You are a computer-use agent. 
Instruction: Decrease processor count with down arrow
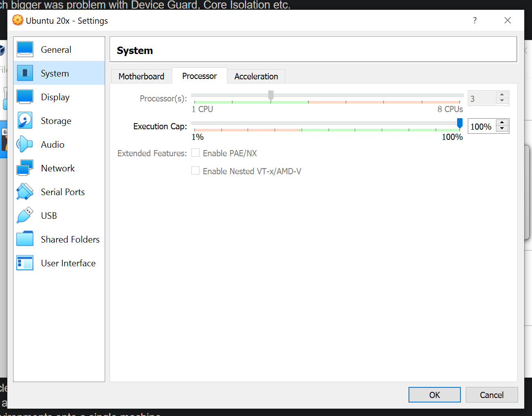[502, 101]
